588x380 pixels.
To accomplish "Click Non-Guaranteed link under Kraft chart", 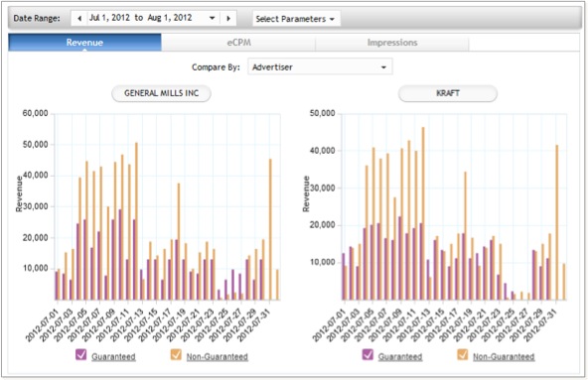I will pos(504,356).
